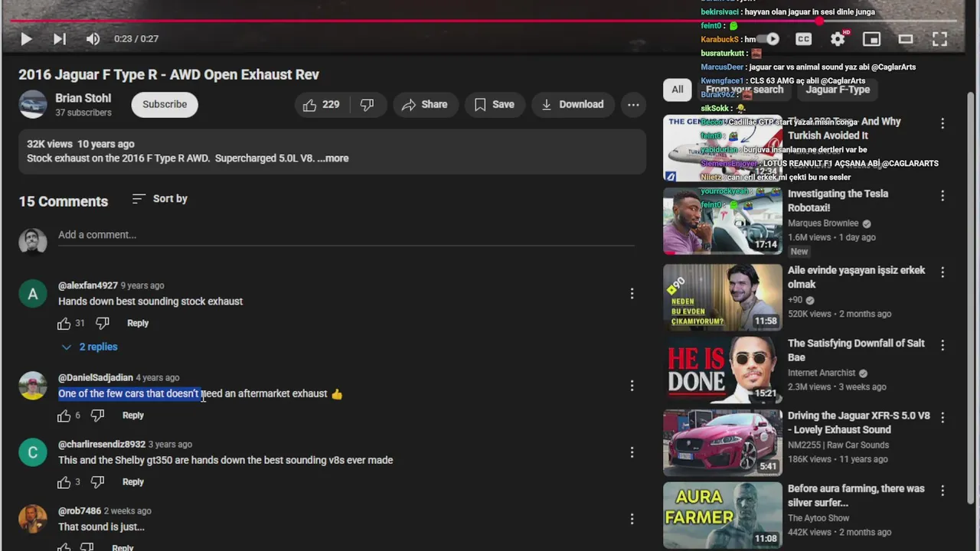Open options menu for @charliresendiz8932 comment

(632, 452)
